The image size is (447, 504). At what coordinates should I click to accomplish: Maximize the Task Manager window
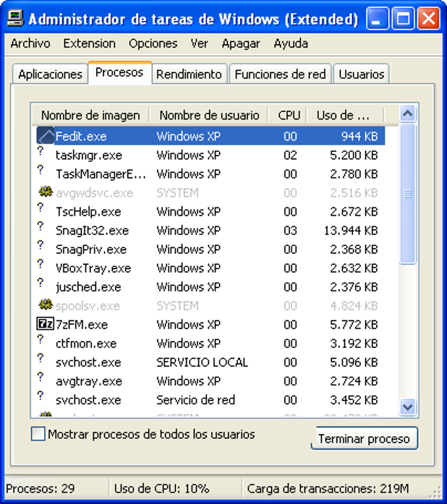point(403,18)
